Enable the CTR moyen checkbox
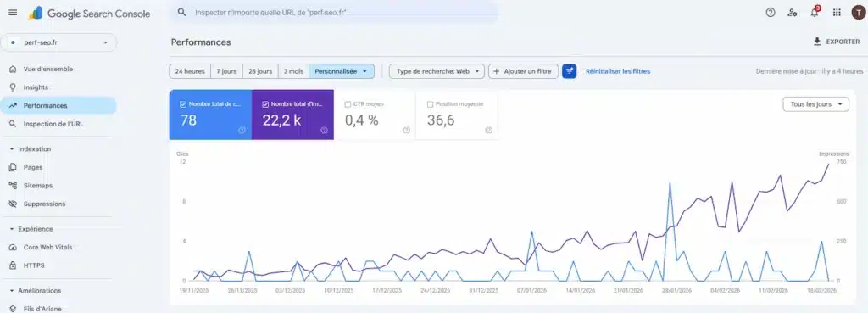 point(348,104)
